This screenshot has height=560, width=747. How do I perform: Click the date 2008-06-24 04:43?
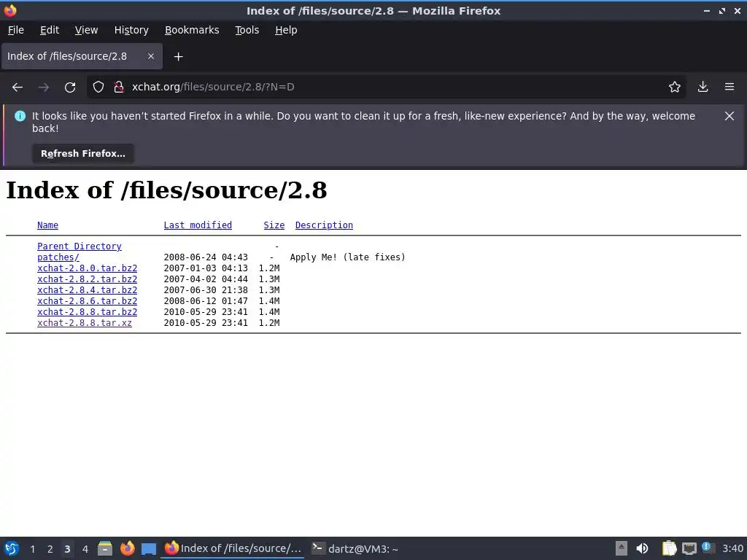click(206, 257)
